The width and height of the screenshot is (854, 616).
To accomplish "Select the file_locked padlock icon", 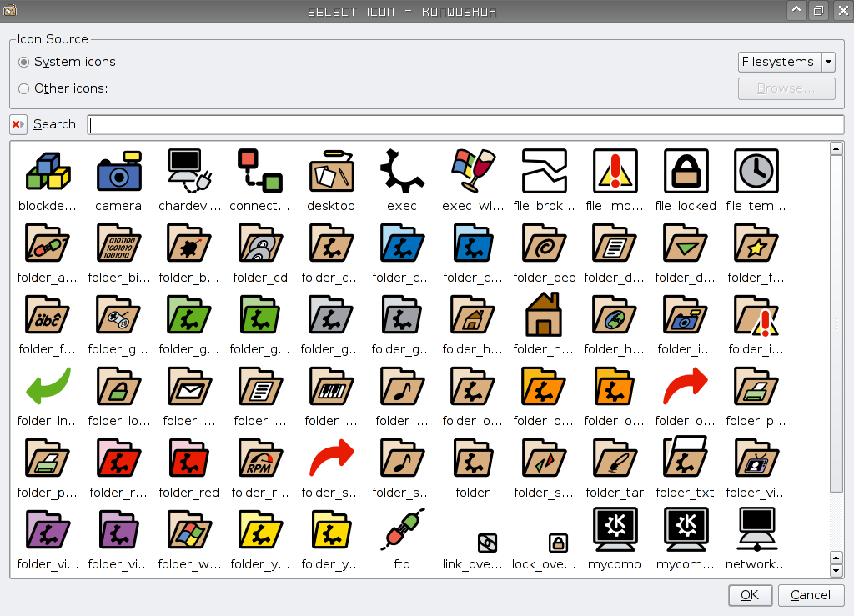I will pyautogui.click(x=686, y=171).
